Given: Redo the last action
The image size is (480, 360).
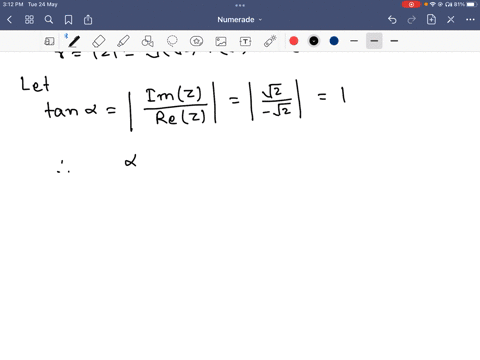Looking at the screenshot, I should (x=412, y=20).
